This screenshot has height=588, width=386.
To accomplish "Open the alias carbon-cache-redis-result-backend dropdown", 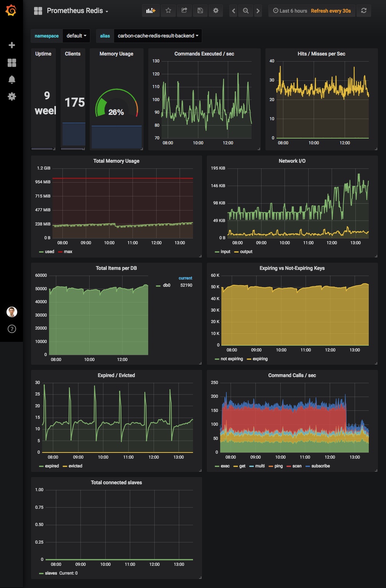I will pyautogui.click(x=158, y=36).
